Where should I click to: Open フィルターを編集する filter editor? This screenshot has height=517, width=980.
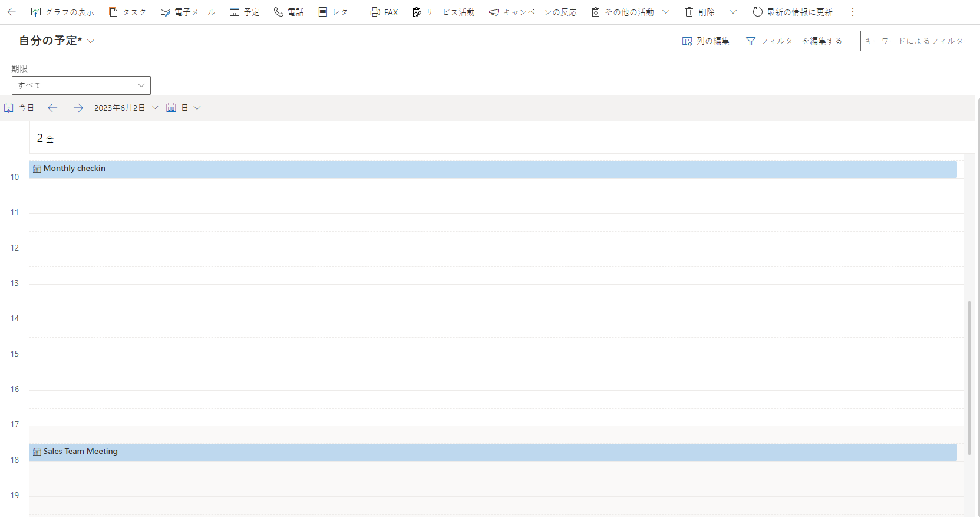pyautogui.click(x=794, y=41)
